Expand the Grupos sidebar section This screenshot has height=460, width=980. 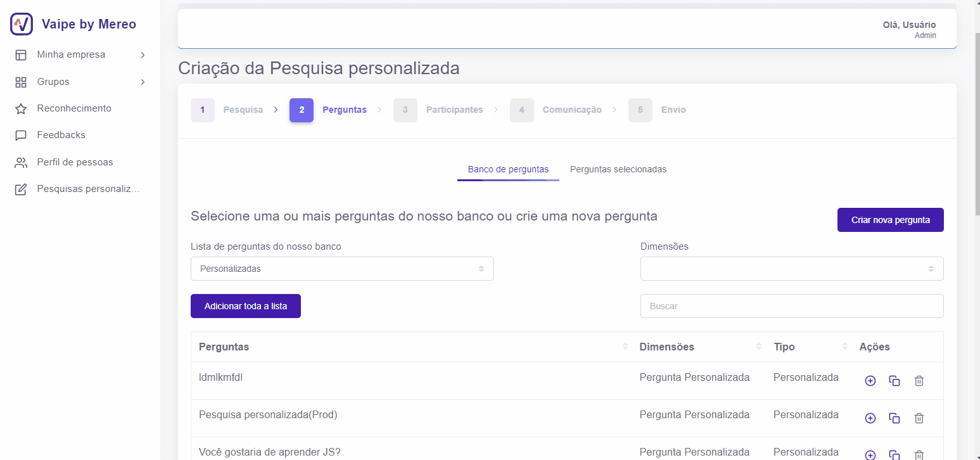142,81
